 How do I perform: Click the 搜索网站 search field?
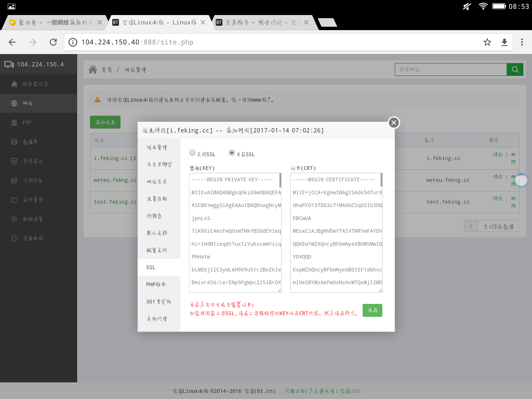451,69
